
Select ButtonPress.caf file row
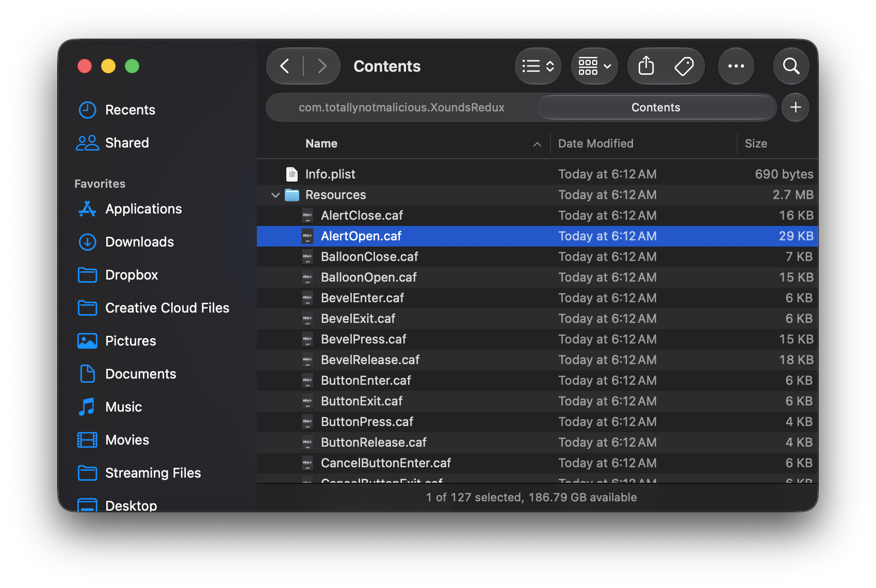click(538, 422)
